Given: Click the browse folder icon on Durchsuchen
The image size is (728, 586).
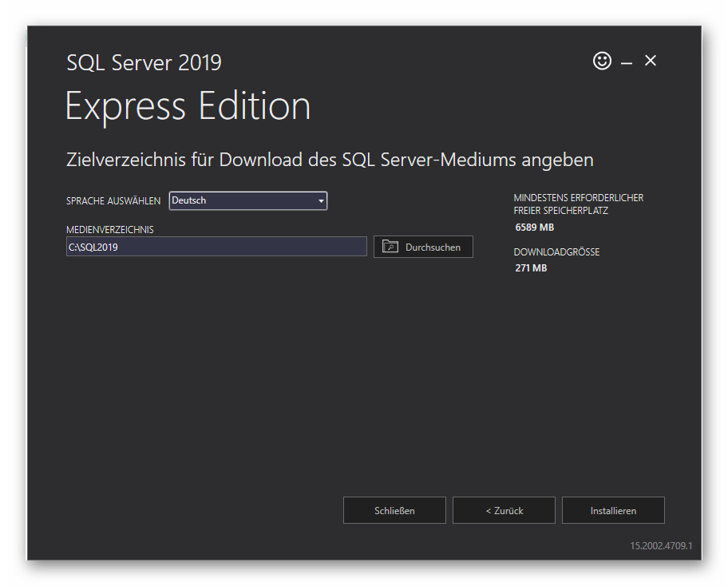Looking at the screenshot, I should pyautogui.click(x=390, y=247).
